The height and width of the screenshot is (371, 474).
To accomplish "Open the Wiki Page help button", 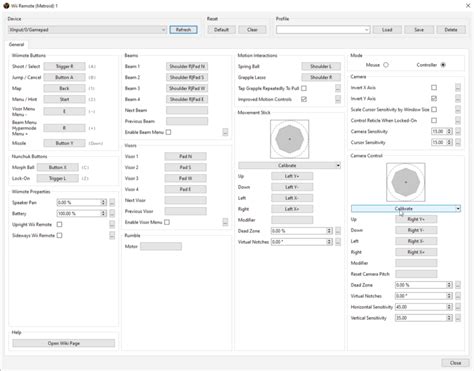I will tap(64, 343).
